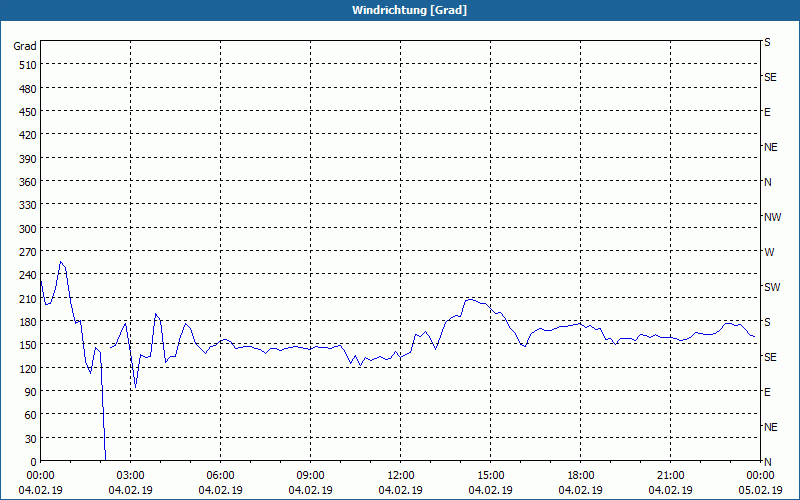Click the 03:00 time axis label
Screen dimensions: 800x500
130,476
